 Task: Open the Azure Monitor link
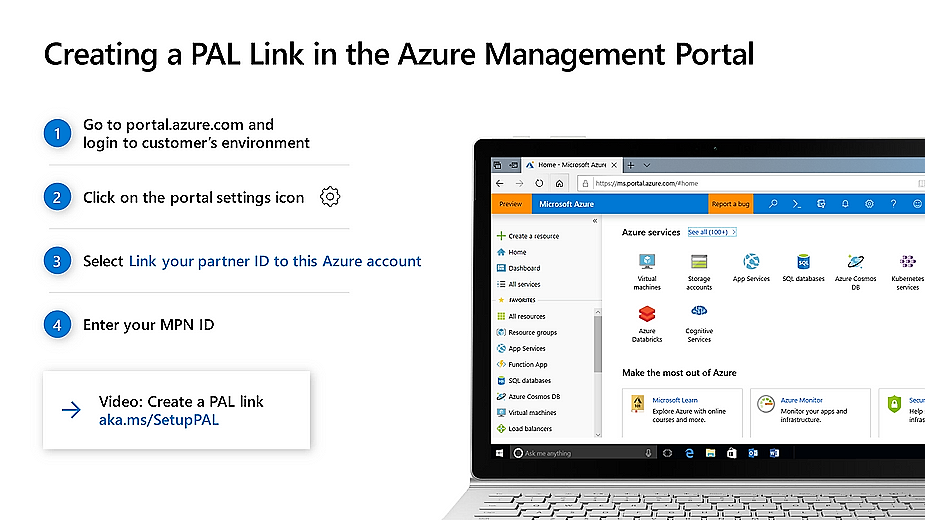point(801,400)
